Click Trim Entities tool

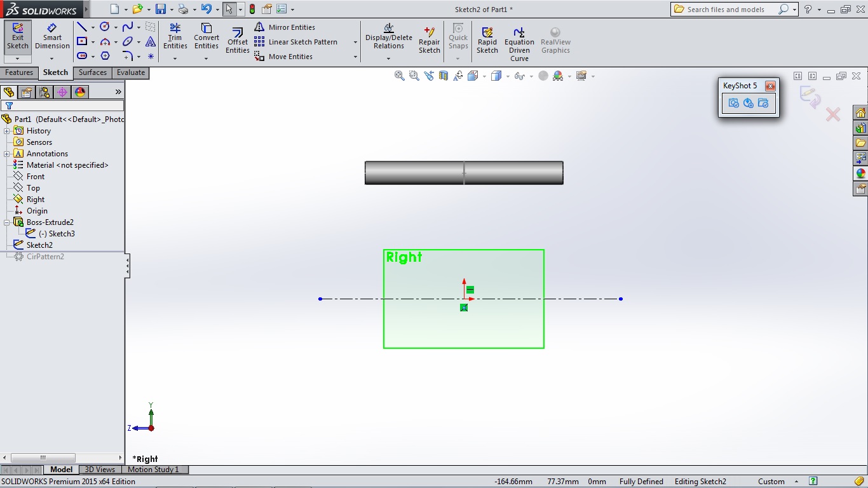click(175, 36)
